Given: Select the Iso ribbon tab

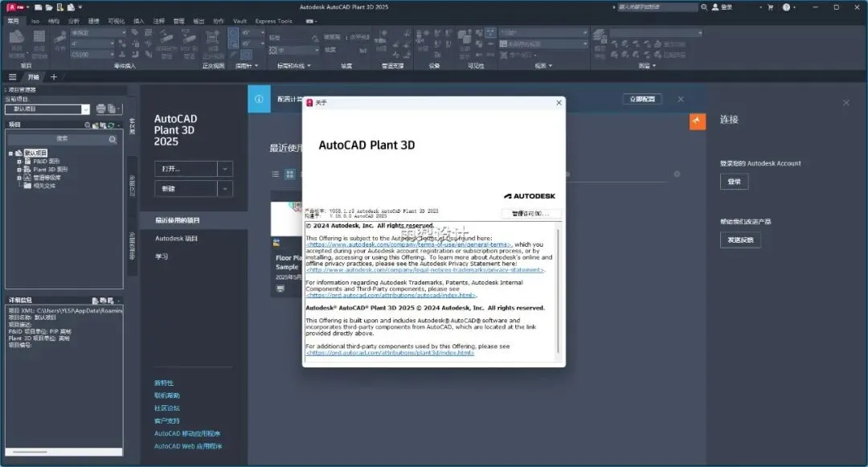Looking at the screenshot, I should pyautogui.click(x=35, y=21).
